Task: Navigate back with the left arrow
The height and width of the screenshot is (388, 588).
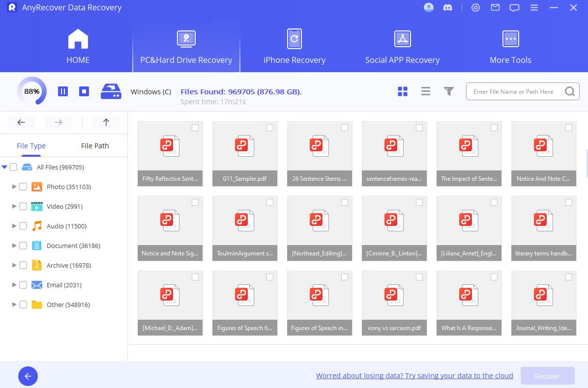Action: coord(21,122)
